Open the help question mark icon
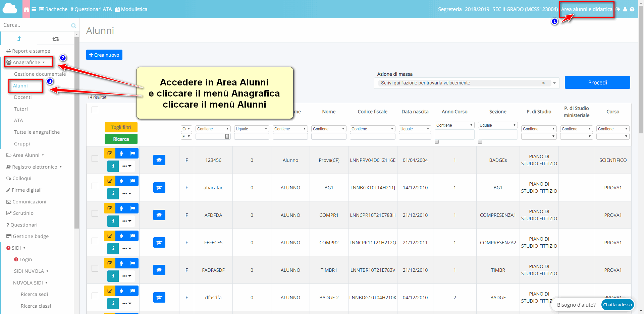 [632, 9]
